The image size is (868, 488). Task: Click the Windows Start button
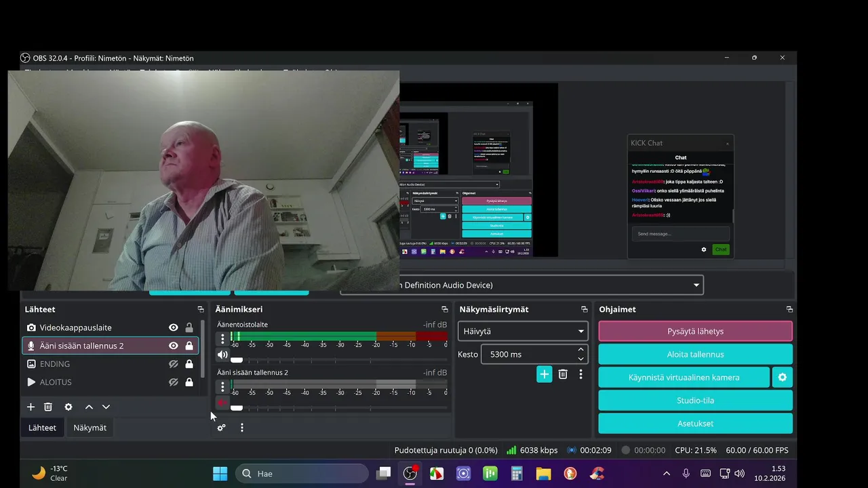click(x=220, y=473)
